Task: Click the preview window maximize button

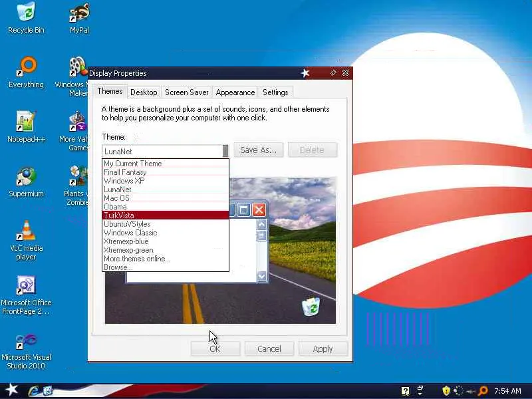Action: point(243,210)
